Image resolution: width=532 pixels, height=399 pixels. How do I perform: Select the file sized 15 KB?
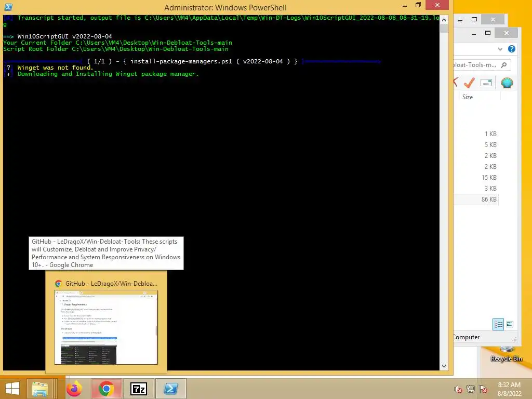476,178
